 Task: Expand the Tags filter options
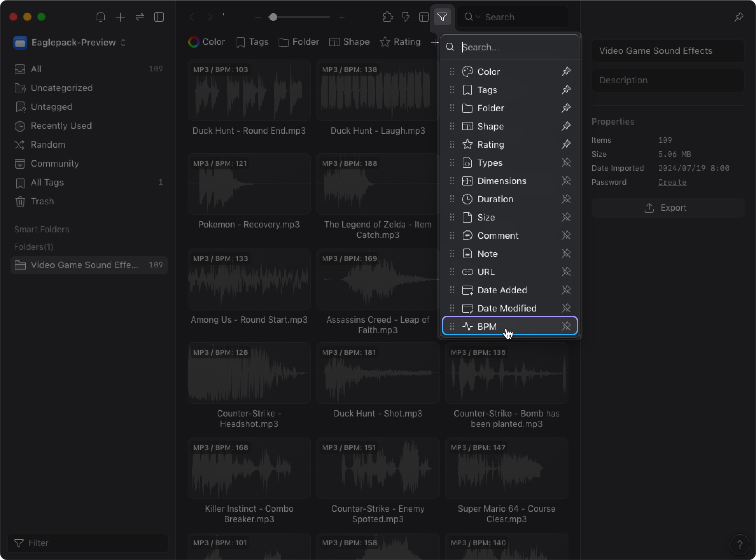[x=487, y=89]
